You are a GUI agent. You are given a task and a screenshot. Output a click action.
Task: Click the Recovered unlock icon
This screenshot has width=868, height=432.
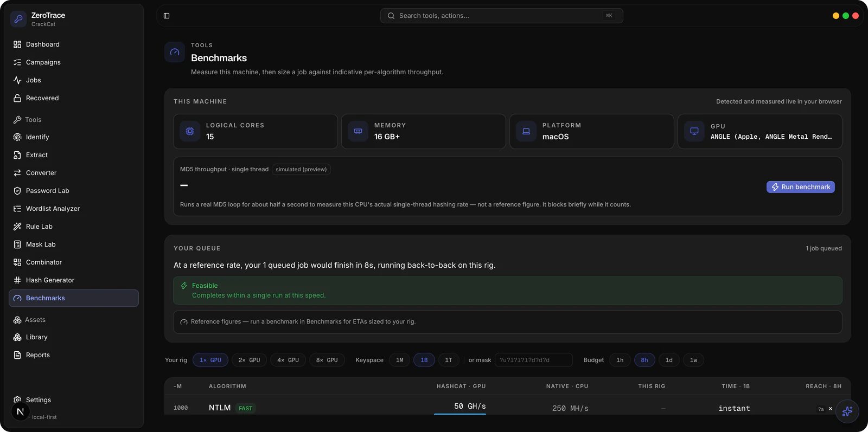(17, 98)
